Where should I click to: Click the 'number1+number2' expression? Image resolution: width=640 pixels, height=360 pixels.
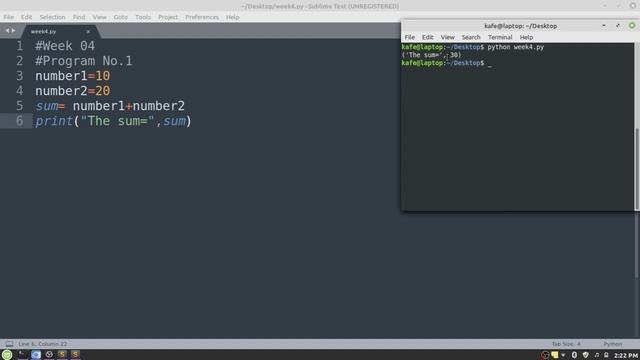tap(129, 106)
